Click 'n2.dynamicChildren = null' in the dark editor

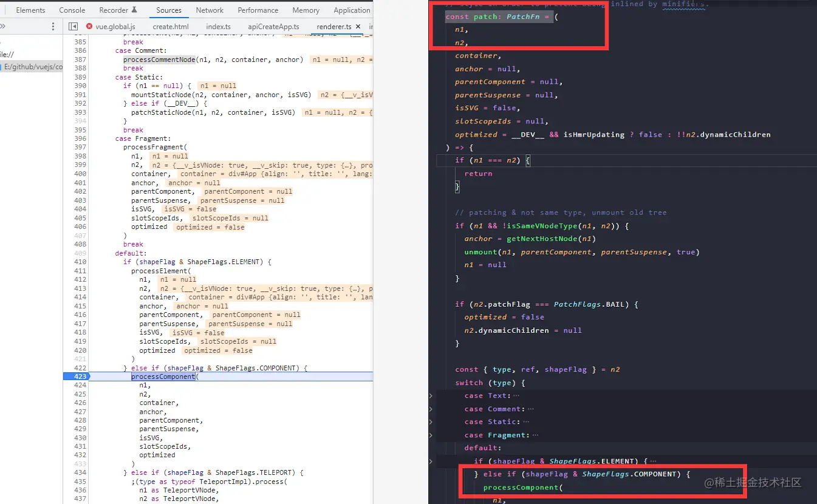(x=522, y=330)
